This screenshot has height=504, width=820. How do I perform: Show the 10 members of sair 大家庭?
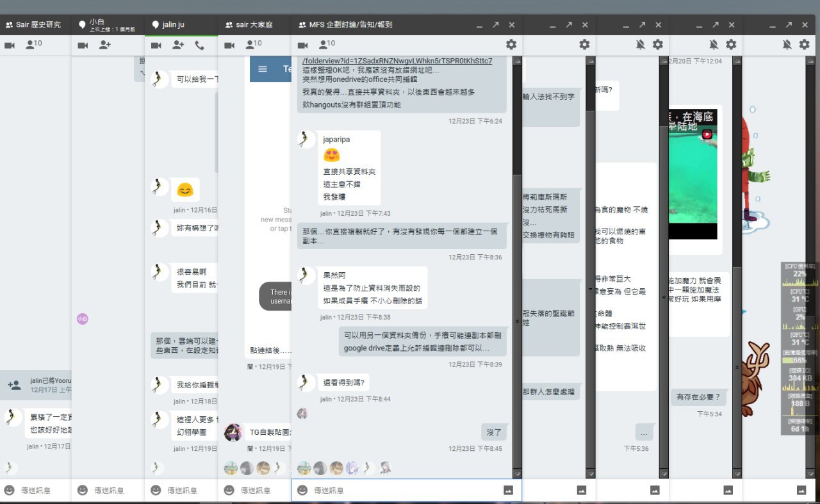(x=254, y=45)
